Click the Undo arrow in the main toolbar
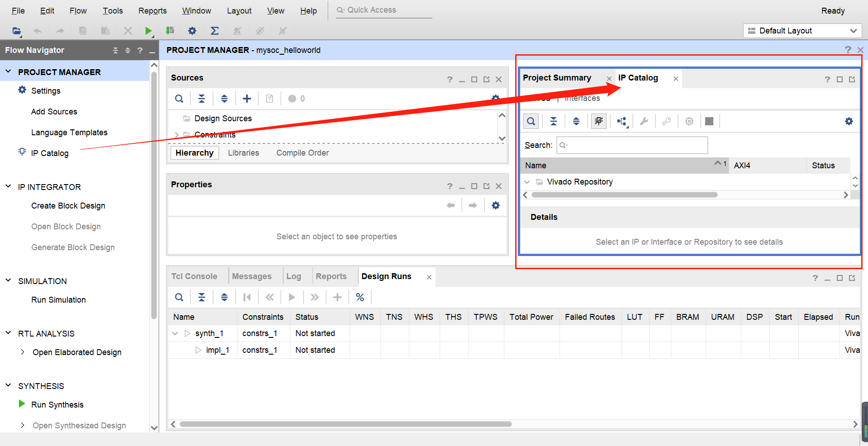The width and height of the screenshot is (868, 446). [x=38, y=31]
